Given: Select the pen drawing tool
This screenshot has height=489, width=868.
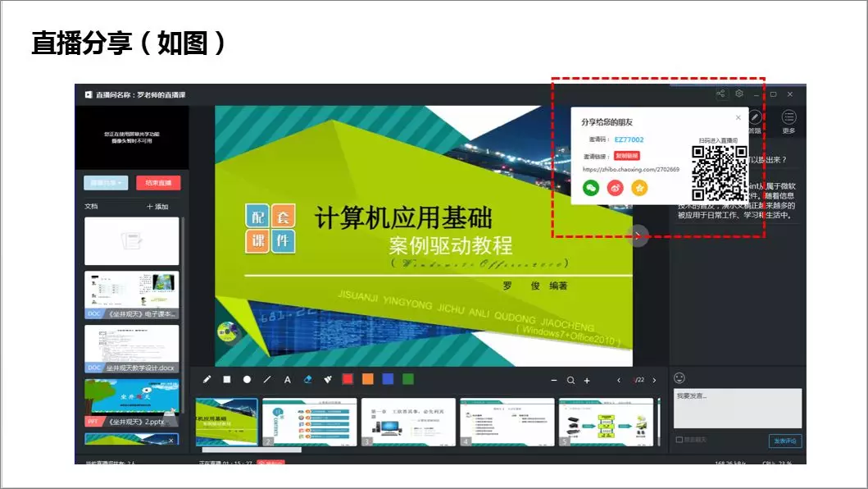Looking at the screenshot, I should (x=207, y=379).
